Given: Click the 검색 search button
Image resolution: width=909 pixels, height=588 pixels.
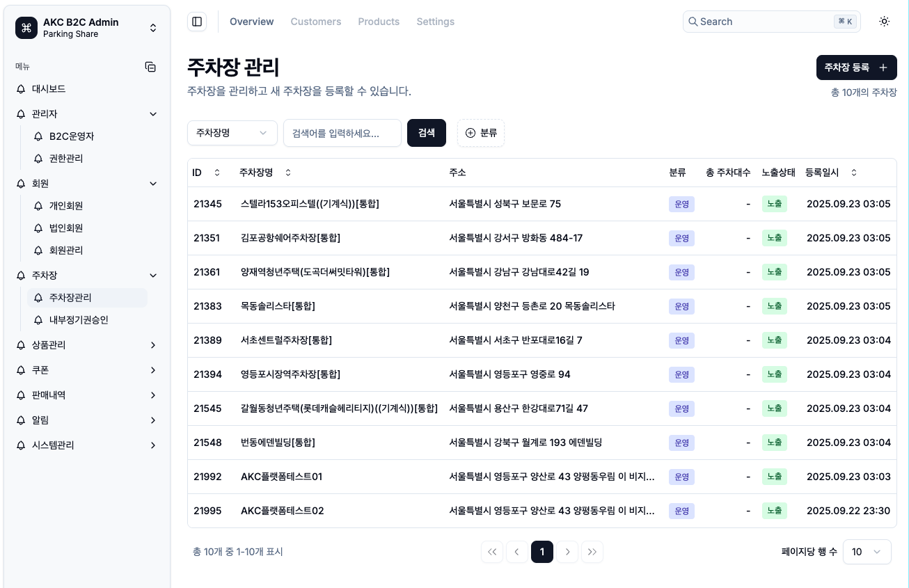Looking at the screenshot, I should 427,132.
